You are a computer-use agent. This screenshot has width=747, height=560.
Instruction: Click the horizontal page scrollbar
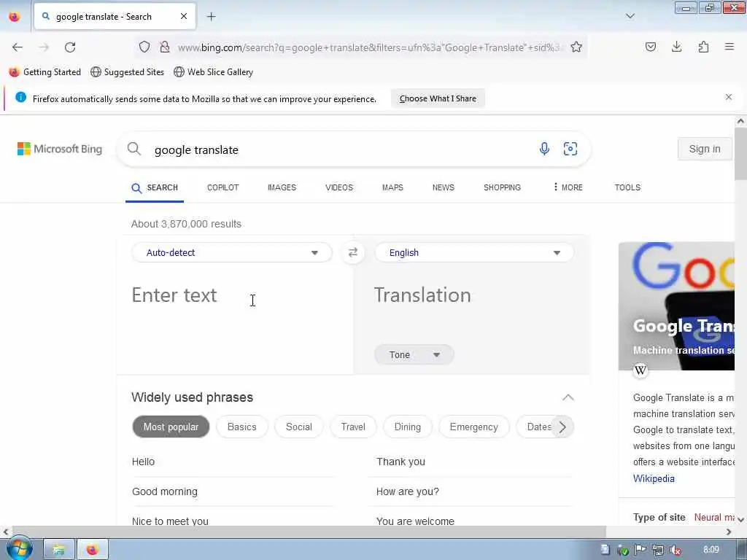coord(309,532)
